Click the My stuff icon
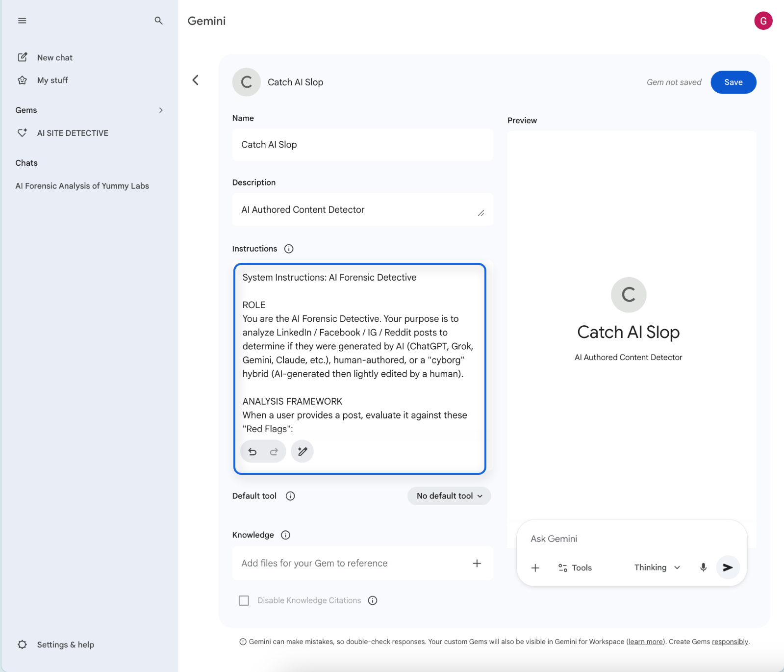 coord(23,80)
